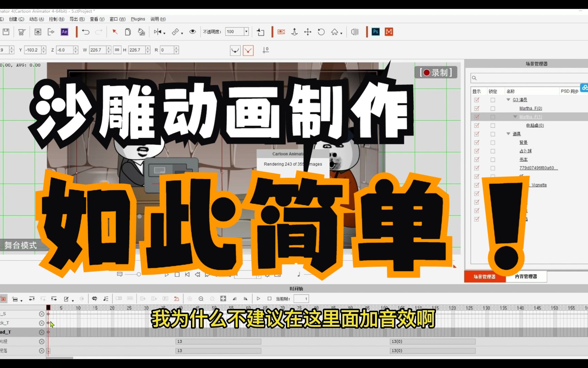Image resolution: width=588 pixels, height=368 pixels.
Task: Click the Z position stepper arrows
Action: pos(76,50)
